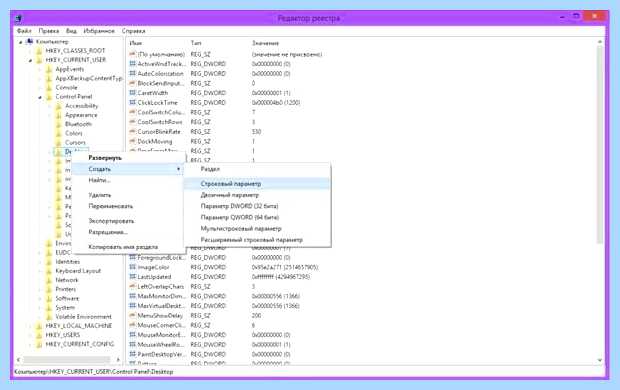
Task: Click the CursorBlinkRate string value icon
Action: (132, 132)
